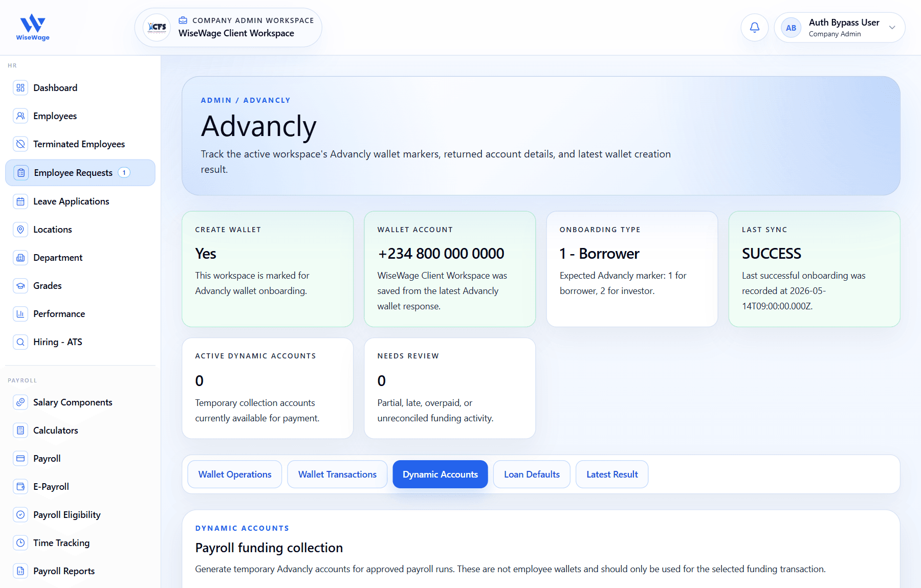Click the Payroll Eligibility check icon

tap(20, 515)
